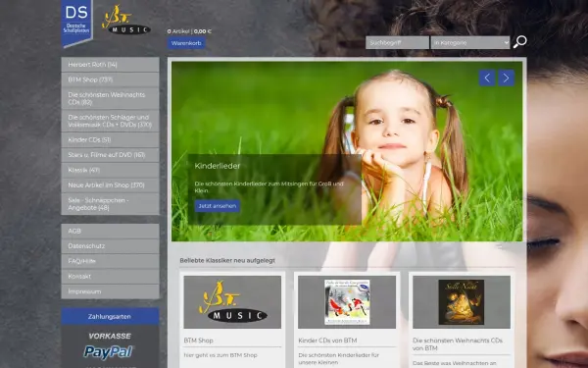The image size is (588, 368).
Task: Click the BT Music logo in header
Action: tap(126, 20)
